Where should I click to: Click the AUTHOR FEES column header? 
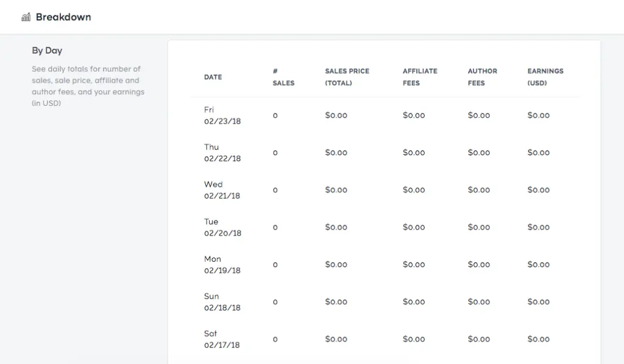click(x=482, y=77)
